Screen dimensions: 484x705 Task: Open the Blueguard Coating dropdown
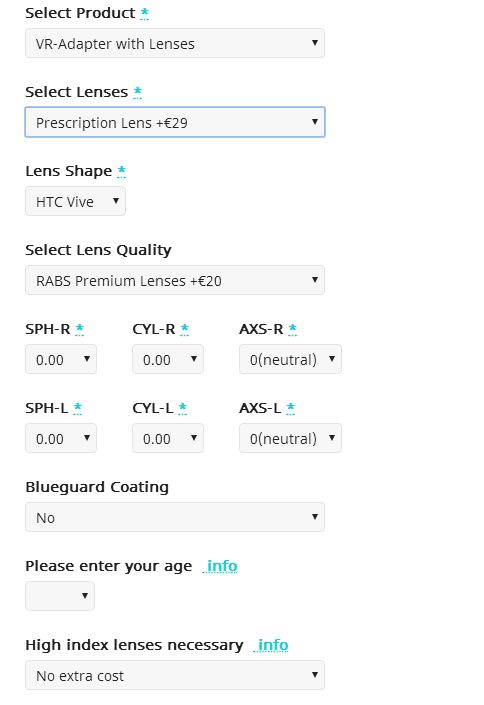tap(175, 517)
